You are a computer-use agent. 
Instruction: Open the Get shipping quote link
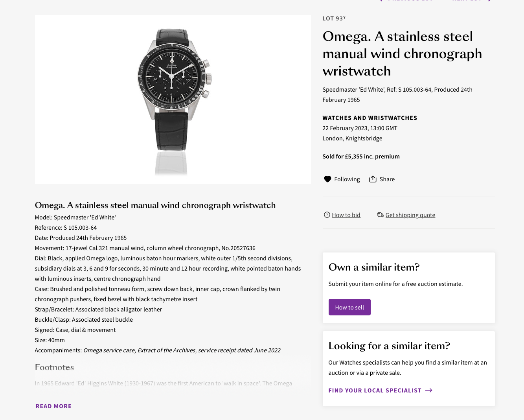tap(410, 215)
